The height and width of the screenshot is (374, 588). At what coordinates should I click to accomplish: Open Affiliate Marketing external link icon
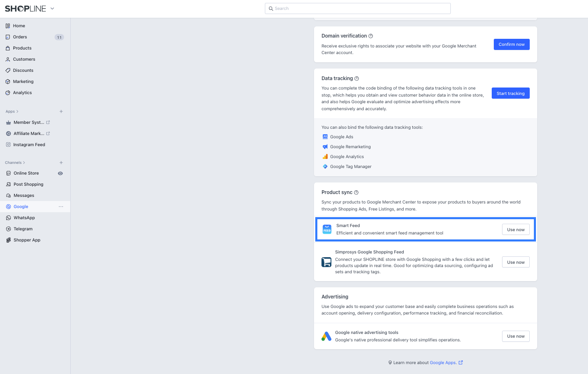tap(48, 133)
